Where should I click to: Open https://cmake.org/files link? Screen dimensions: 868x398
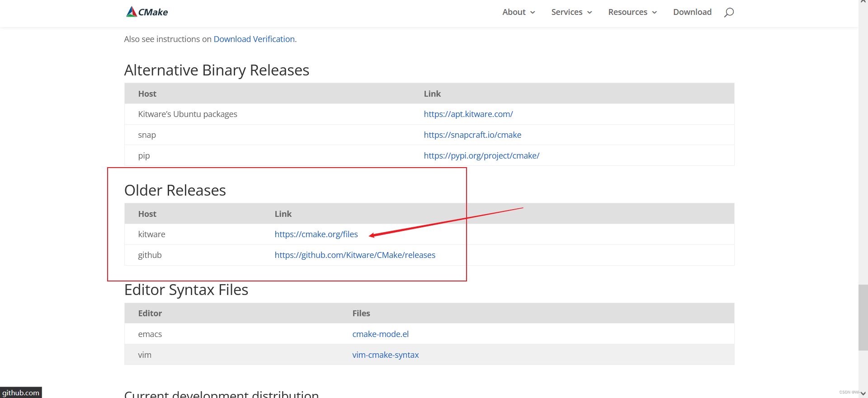316,234
